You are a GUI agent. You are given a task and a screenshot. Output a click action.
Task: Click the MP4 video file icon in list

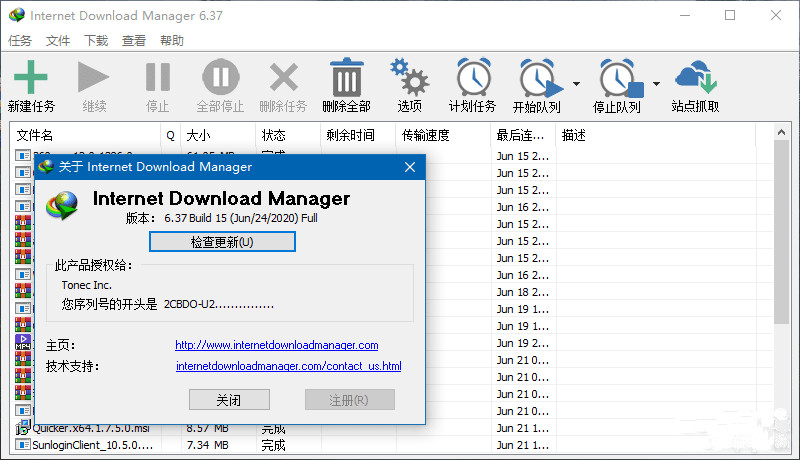(x=23, y=342)
